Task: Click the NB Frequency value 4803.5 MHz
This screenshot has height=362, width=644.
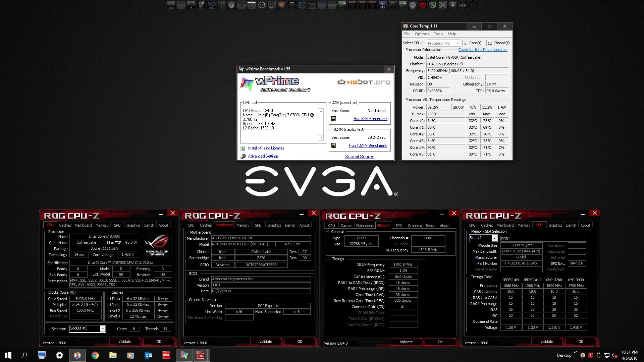Action: coord(428,250)
